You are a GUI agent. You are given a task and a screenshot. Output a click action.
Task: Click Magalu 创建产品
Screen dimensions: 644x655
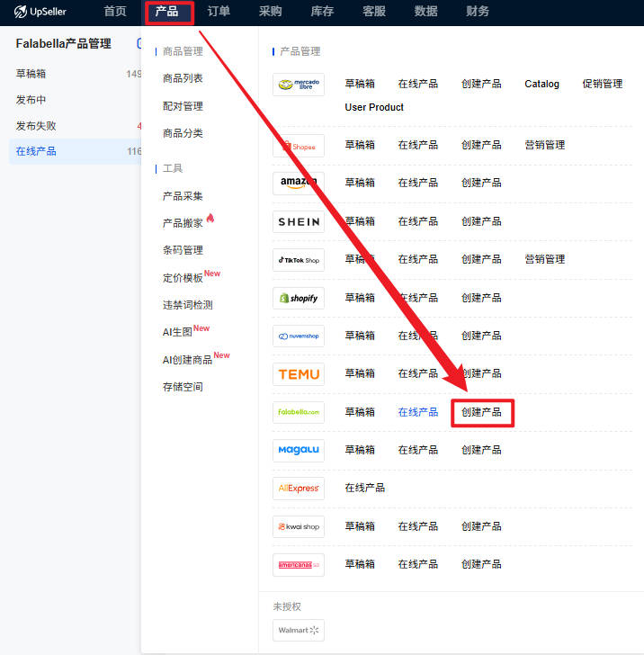(x=481, y=450)
